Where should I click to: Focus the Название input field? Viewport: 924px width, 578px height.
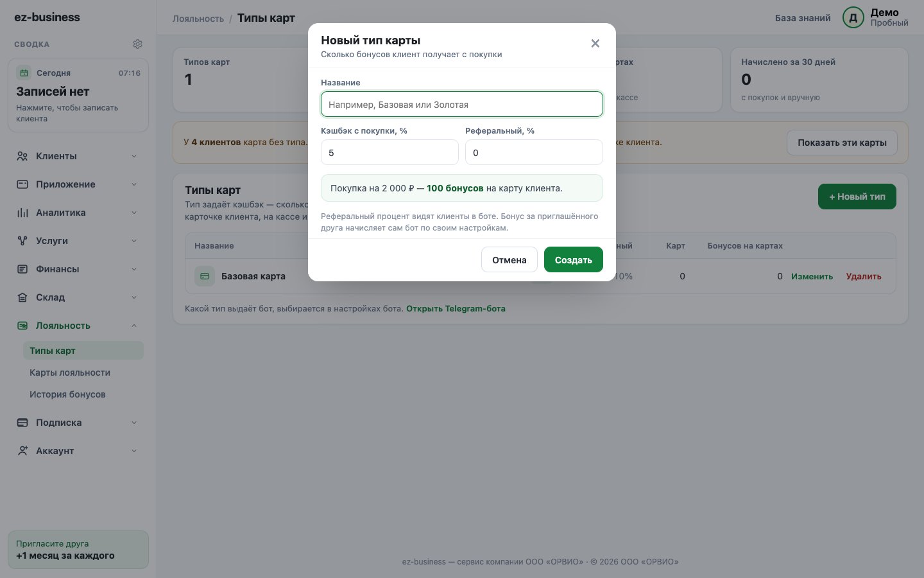462,104
